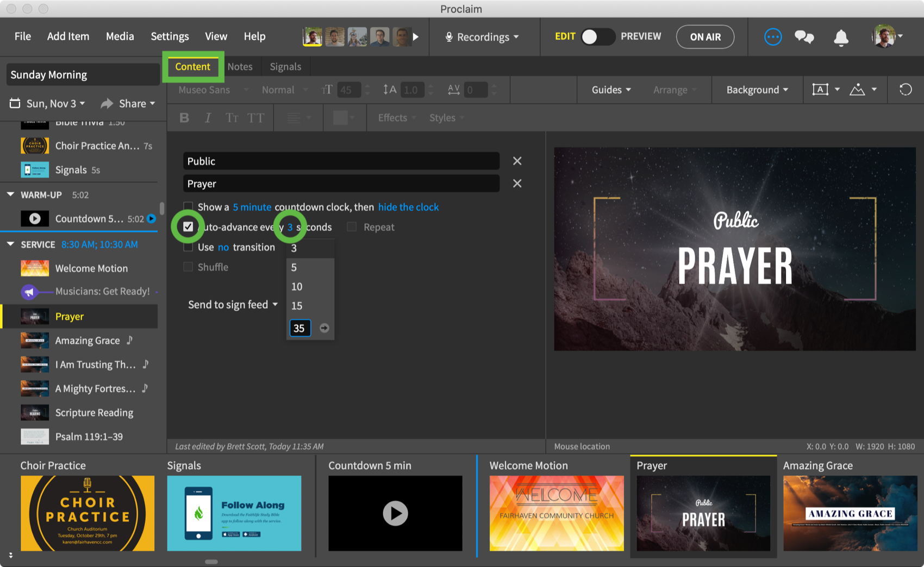The width and height of the screenshot is (924, 567).
Task: Click the Musicians: Get Ready! signal megaphone icon
Action: click(29, 292)
